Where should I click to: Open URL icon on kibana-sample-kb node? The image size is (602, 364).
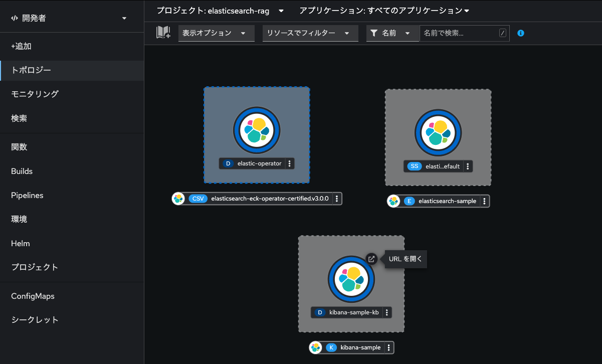[371, 259]
